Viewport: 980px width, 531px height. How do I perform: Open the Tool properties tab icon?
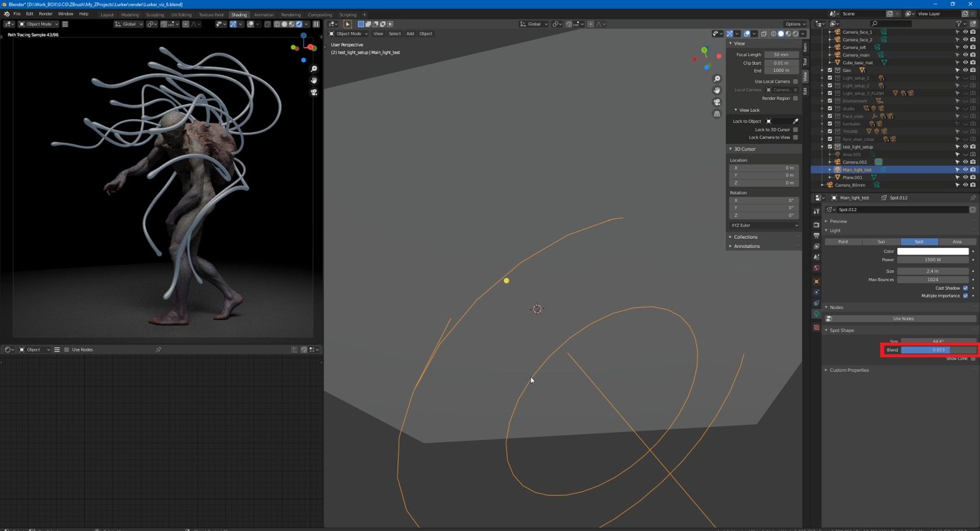tap(816, 211)
